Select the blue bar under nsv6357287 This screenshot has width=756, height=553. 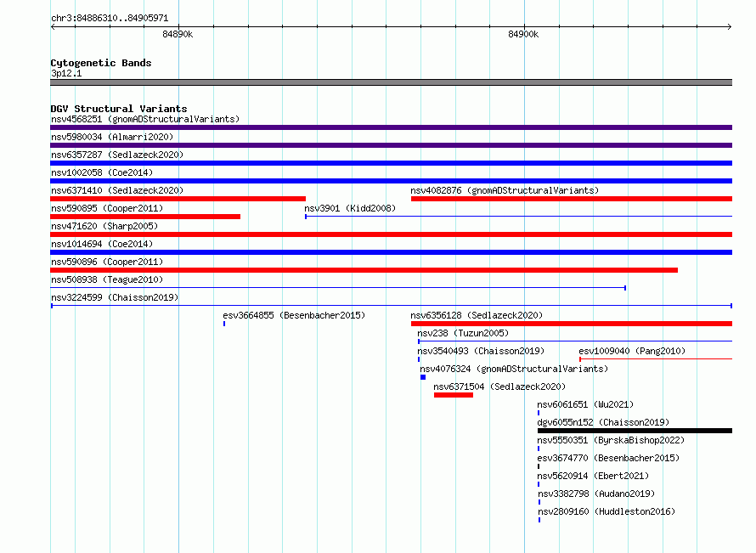click(x=391, y=163)
